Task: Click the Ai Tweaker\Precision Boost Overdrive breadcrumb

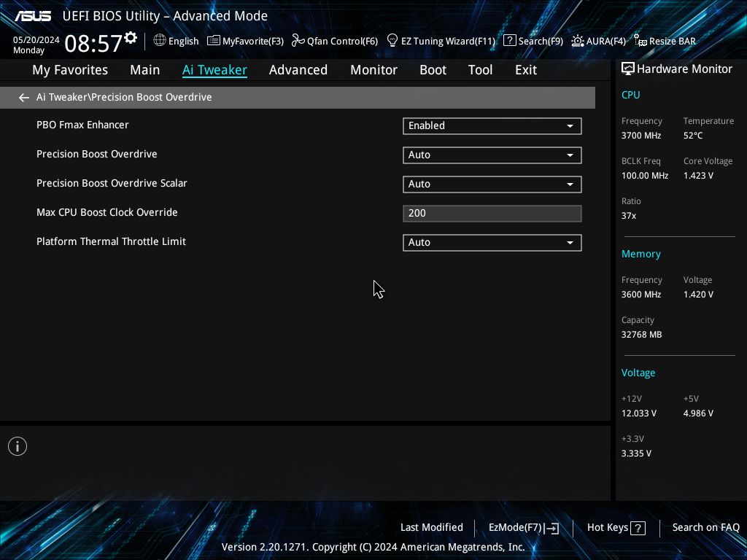Action: click(x=124, y=97)
